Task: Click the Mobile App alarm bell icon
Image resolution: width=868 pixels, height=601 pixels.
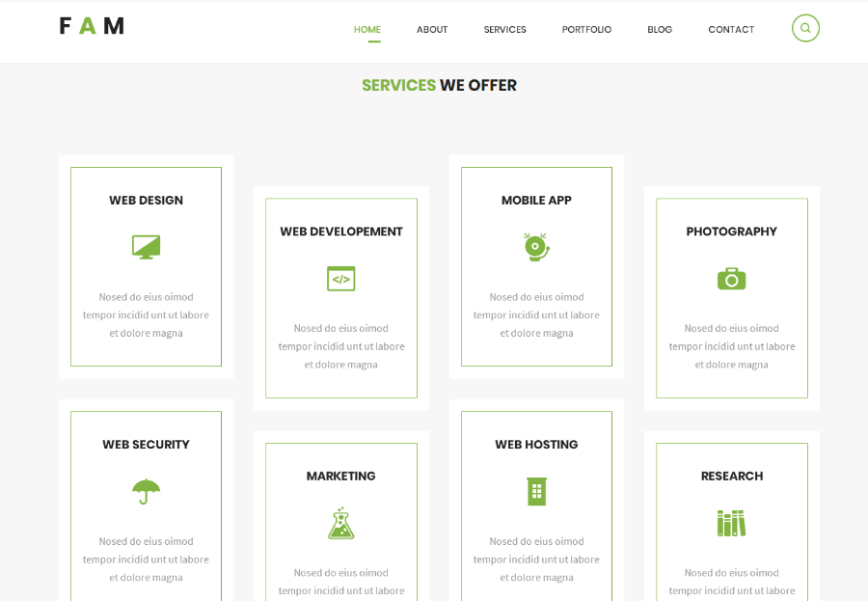Action: coord(536,247)
